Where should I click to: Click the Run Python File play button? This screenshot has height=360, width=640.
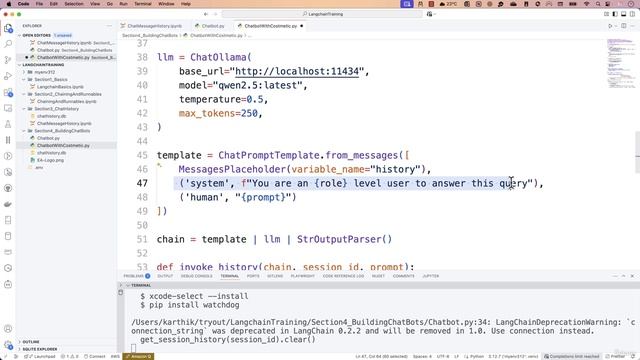[610, 26]
